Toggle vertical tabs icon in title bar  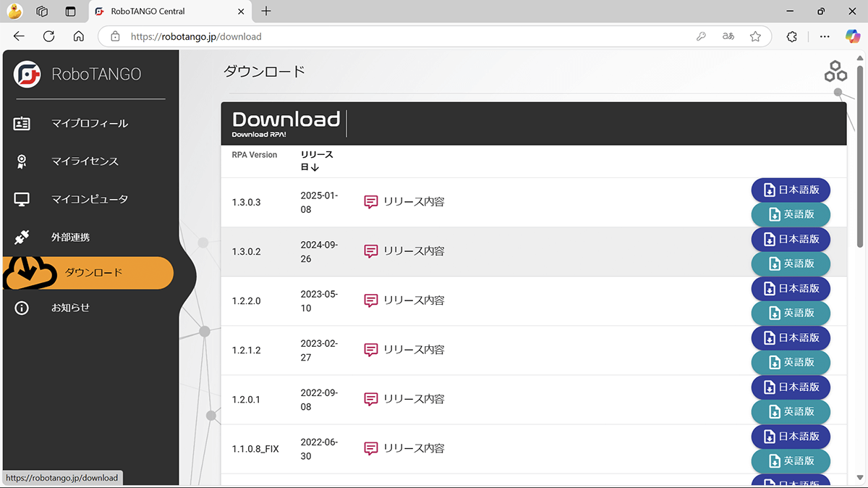[x=70, y=12]
